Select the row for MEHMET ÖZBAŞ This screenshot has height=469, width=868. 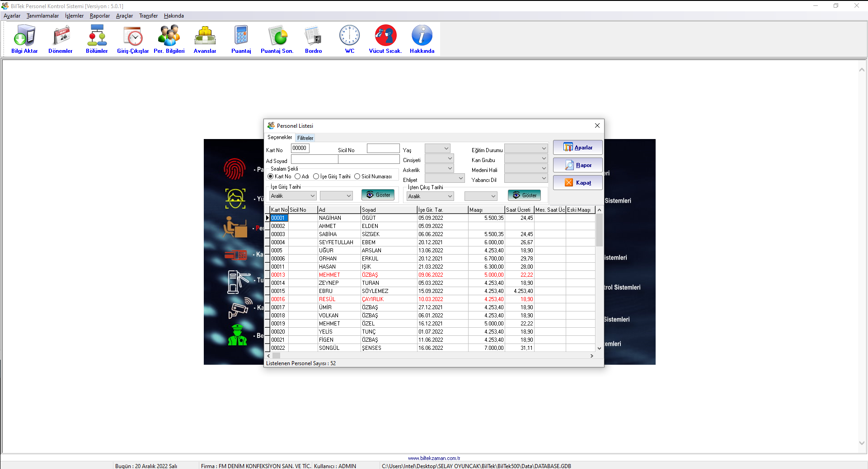[432, 275]
